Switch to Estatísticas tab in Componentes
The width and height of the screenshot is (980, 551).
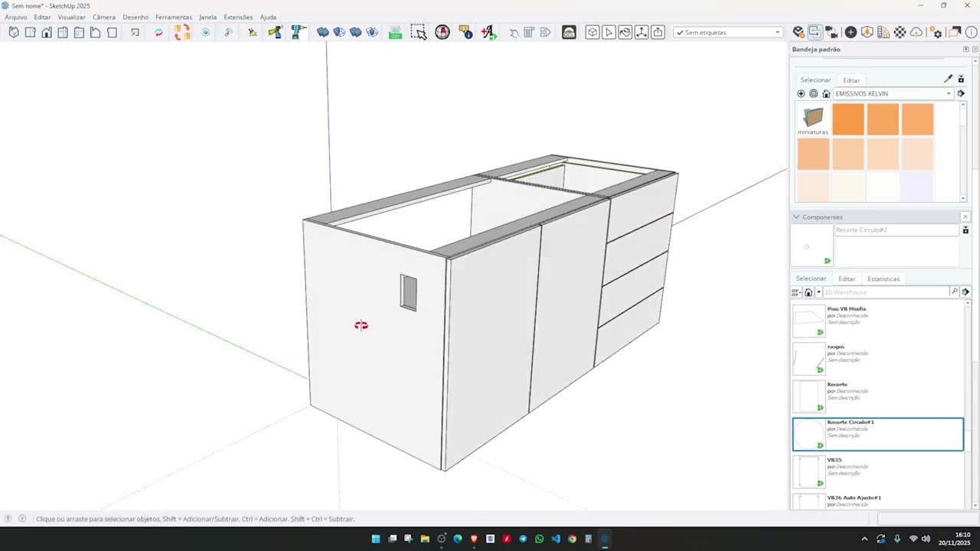tap(884, 279)
